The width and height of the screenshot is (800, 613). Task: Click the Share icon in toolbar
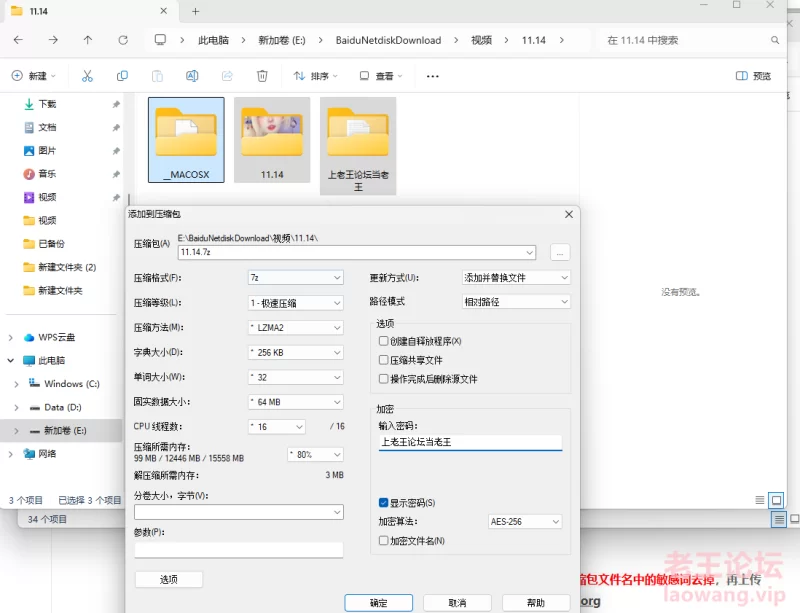point(227,76)
